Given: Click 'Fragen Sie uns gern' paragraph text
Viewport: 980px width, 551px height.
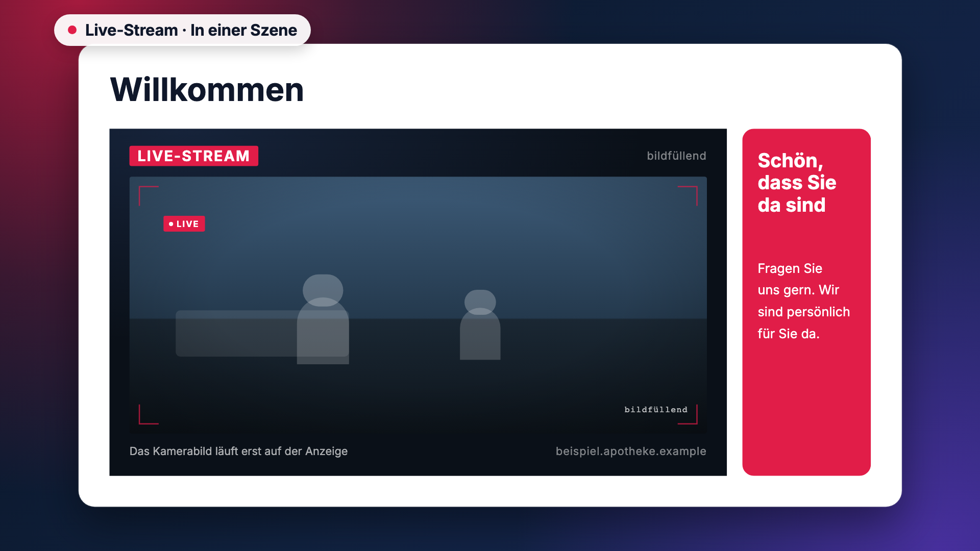Looking at the screenshot, I should coord(803,301).
